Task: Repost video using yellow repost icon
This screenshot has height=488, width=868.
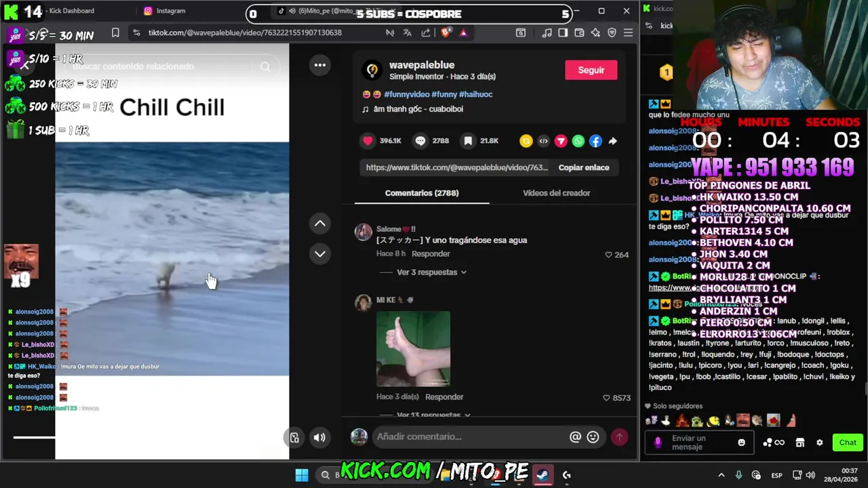Action: (x=526, y=141)
